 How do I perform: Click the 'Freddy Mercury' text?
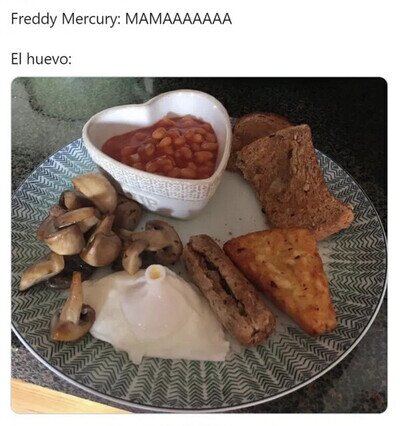point(65,19)
